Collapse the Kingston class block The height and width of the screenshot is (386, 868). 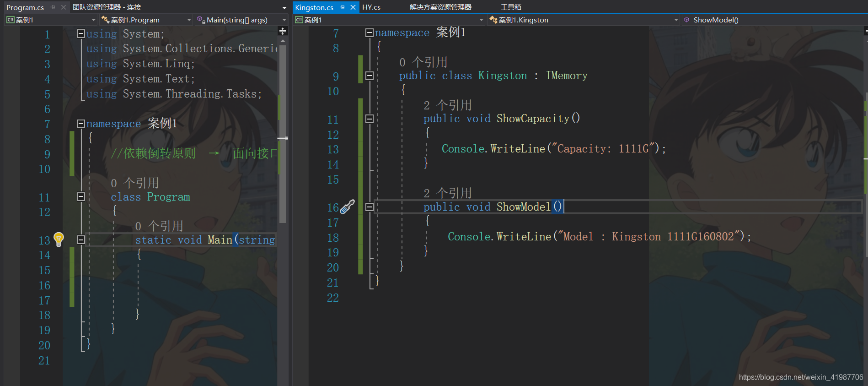tap(370, 76)
